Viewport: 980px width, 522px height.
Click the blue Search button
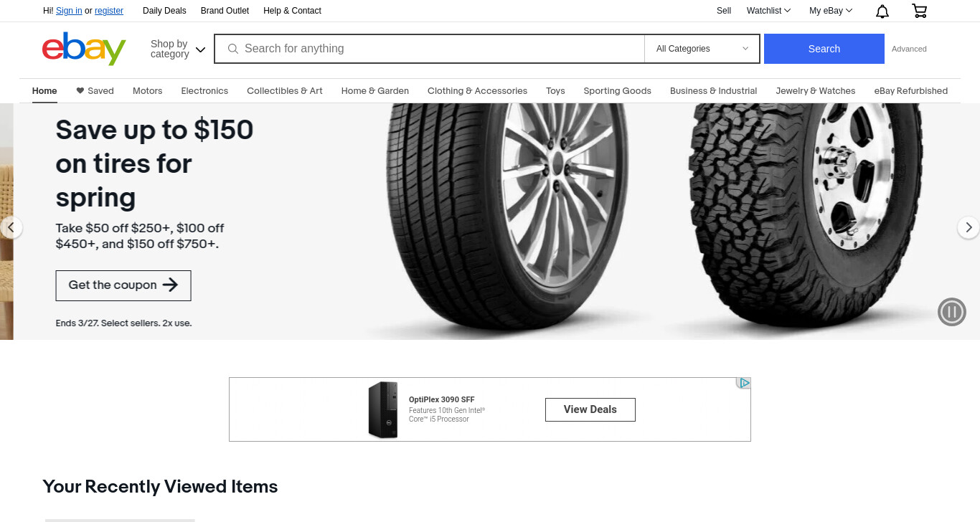tap(824, 49)
